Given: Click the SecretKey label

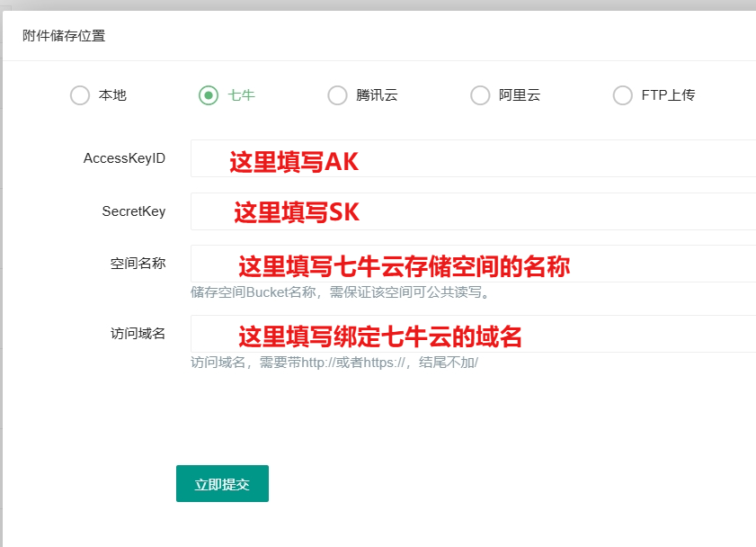Looking at the screenshot, I should tap(134, 211).
